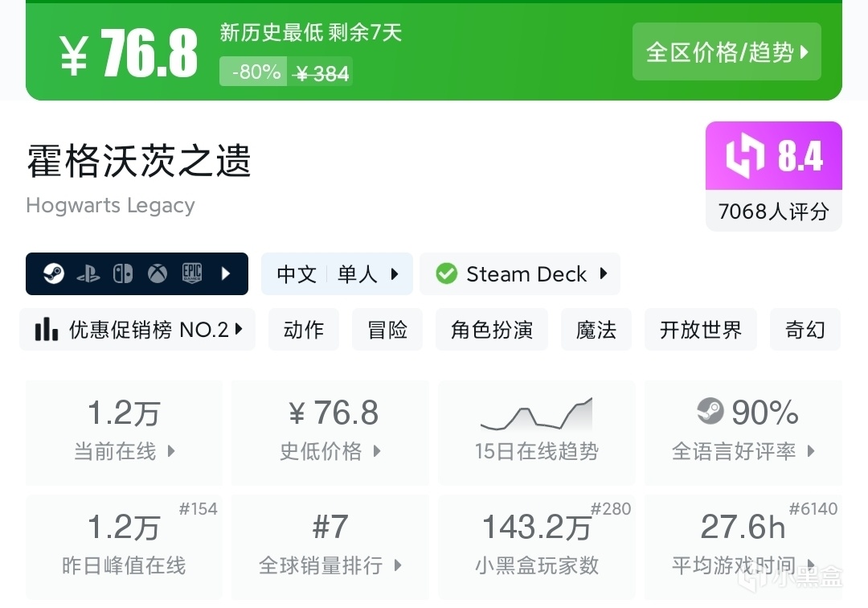Click the PlayStation platform icon

88,274
